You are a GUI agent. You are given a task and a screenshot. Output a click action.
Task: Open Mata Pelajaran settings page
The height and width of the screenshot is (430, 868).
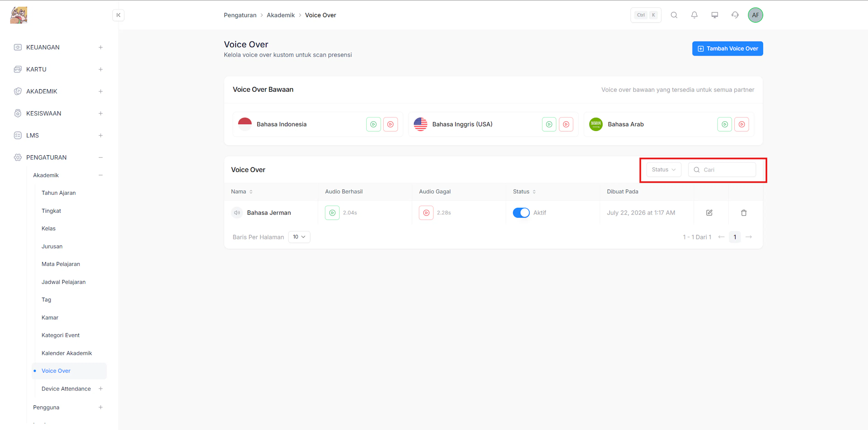pos(61,264)
